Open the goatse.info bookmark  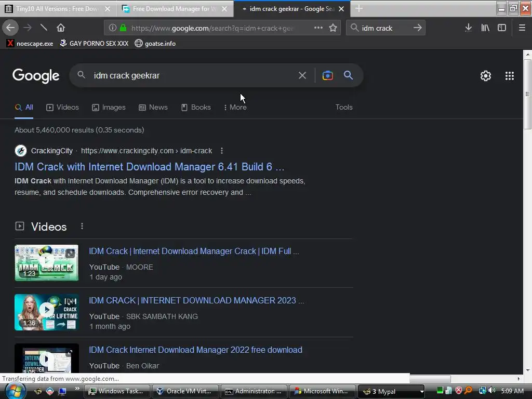pyautogui.click(x=155, y=44)
